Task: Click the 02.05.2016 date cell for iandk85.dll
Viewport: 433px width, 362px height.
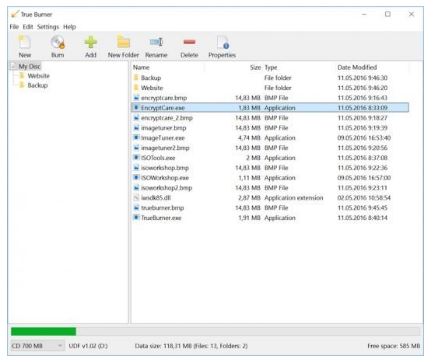Action: (x=364, y=198)
